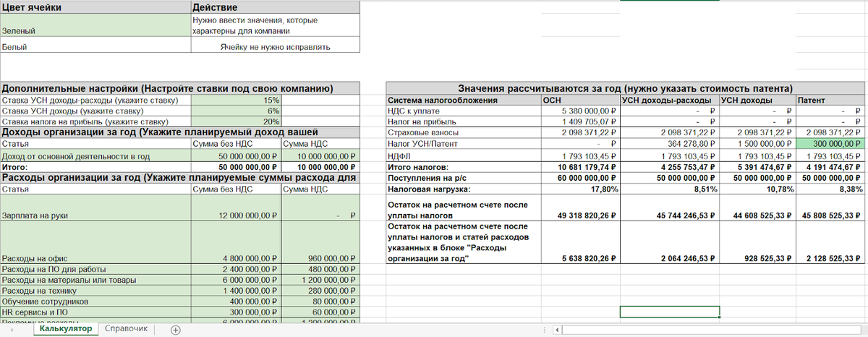Select the 1 500 000,00 ₽ УСН доходы cell

757,144
